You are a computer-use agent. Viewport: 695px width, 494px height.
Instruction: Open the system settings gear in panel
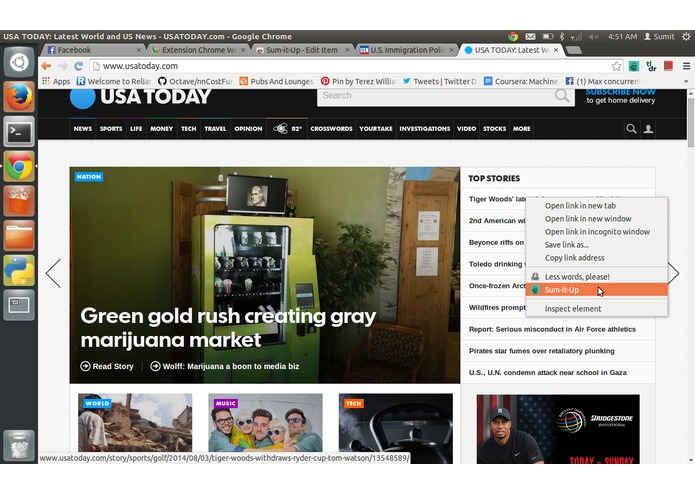click(686, 36)
